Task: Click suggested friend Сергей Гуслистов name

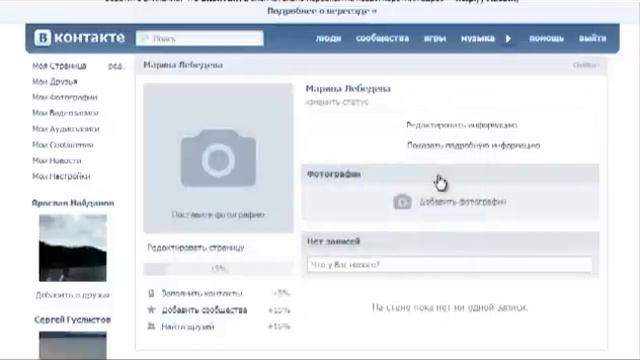Action: click(x=73, y=320)
